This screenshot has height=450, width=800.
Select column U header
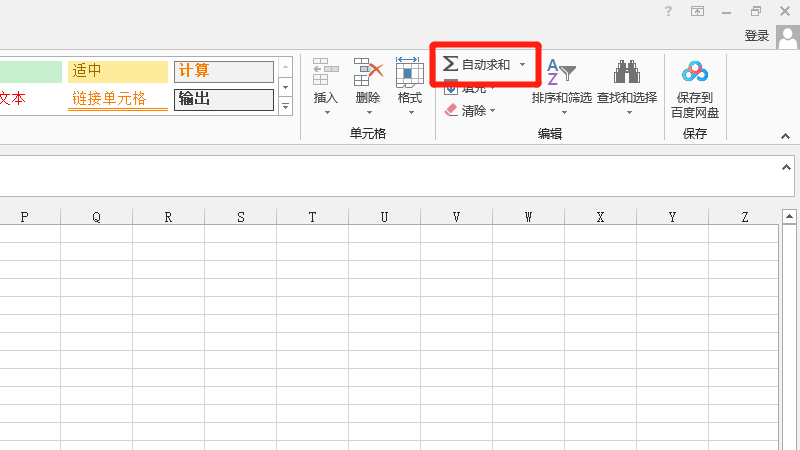[x=385, y=217]
